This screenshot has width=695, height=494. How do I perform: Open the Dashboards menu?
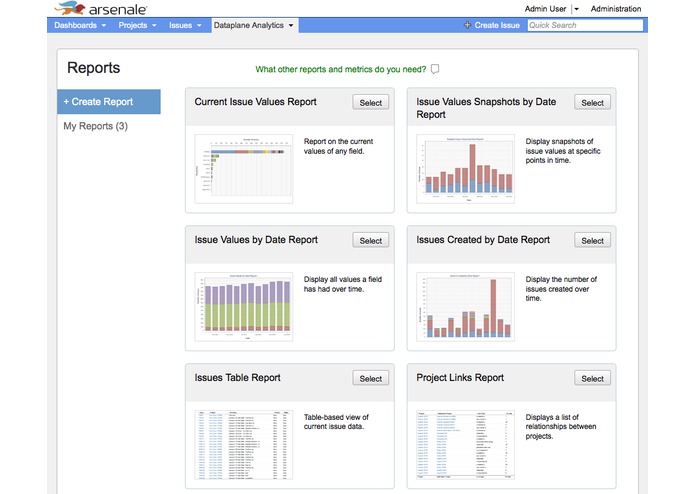[80, 25]
